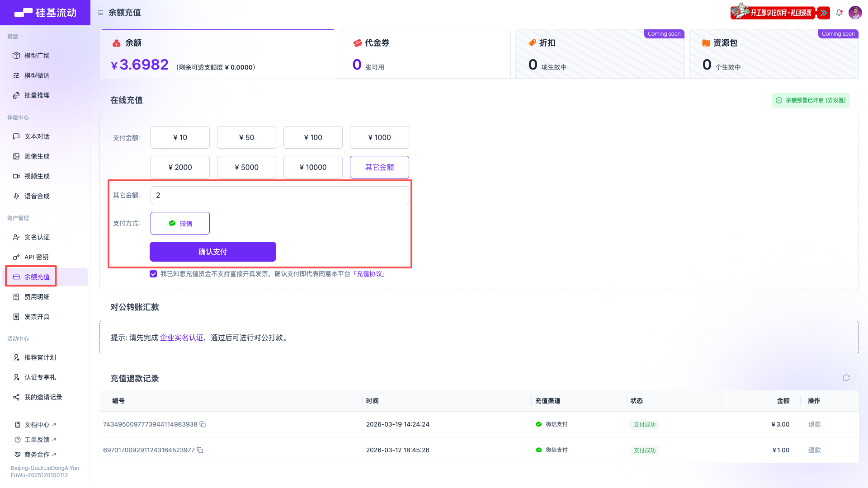Click the 充值协议 agreement link
Viewport: 868px width, 488px height.
pyautogui.click(x=369, y=274)
